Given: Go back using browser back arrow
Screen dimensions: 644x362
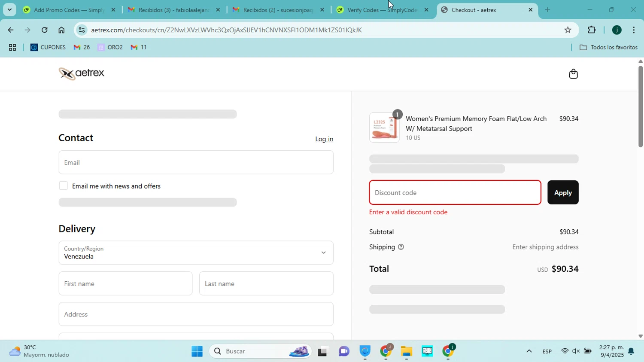Looking at the screenshot, I should tap(10, 30).
